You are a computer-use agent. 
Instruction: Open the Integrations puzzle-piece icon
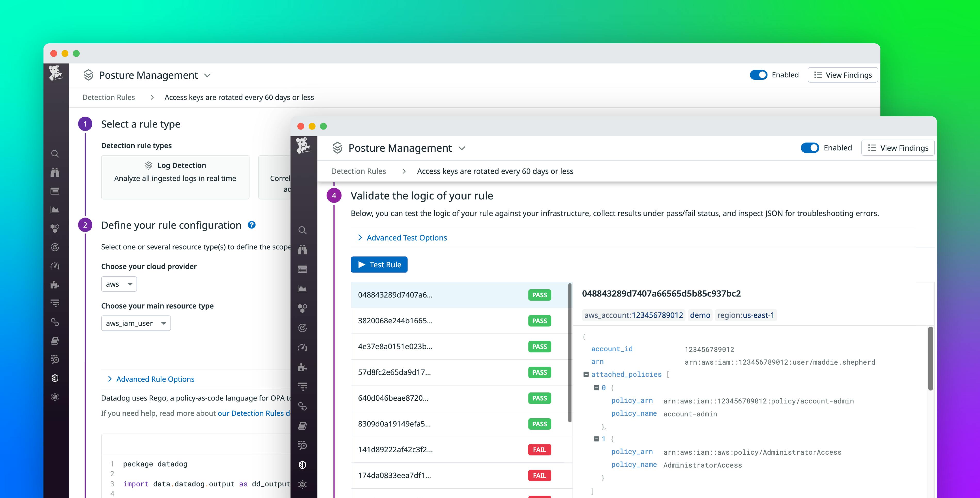(x=303, y=367)
